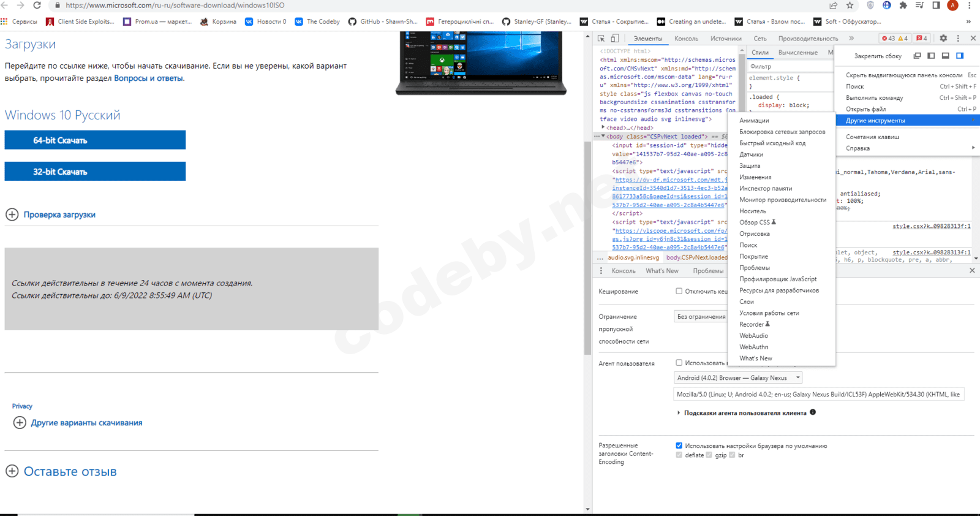Screen dimensions: 980x516
Task: Undock DevTools into a separate window
Action: pos(917,56)
